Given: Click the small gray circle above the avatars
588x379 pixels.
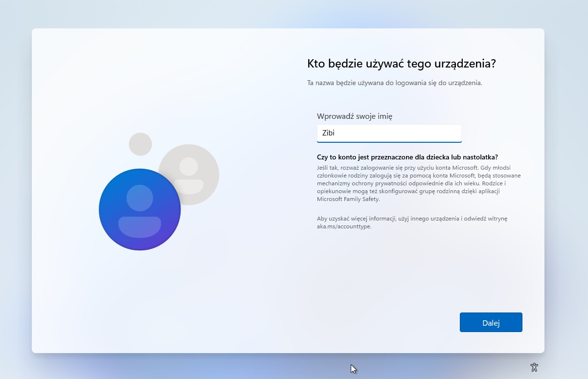Looking at the screenshot, I should pos(140,144).
